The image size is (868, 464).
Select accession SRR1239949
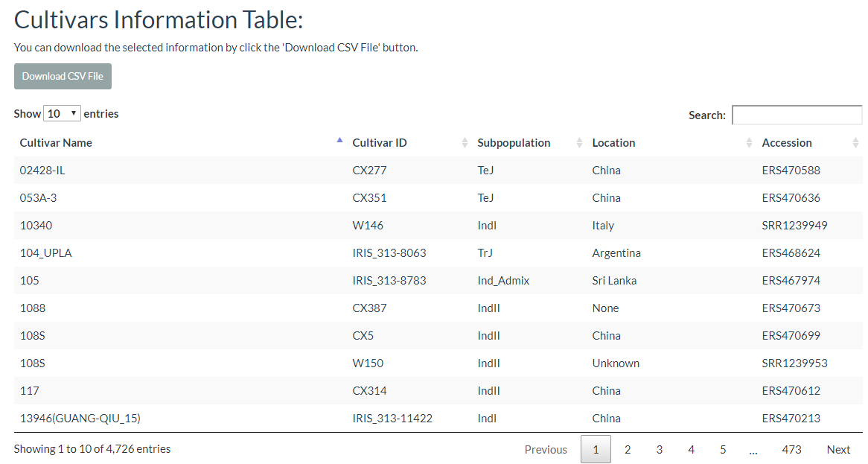(794, 226)
